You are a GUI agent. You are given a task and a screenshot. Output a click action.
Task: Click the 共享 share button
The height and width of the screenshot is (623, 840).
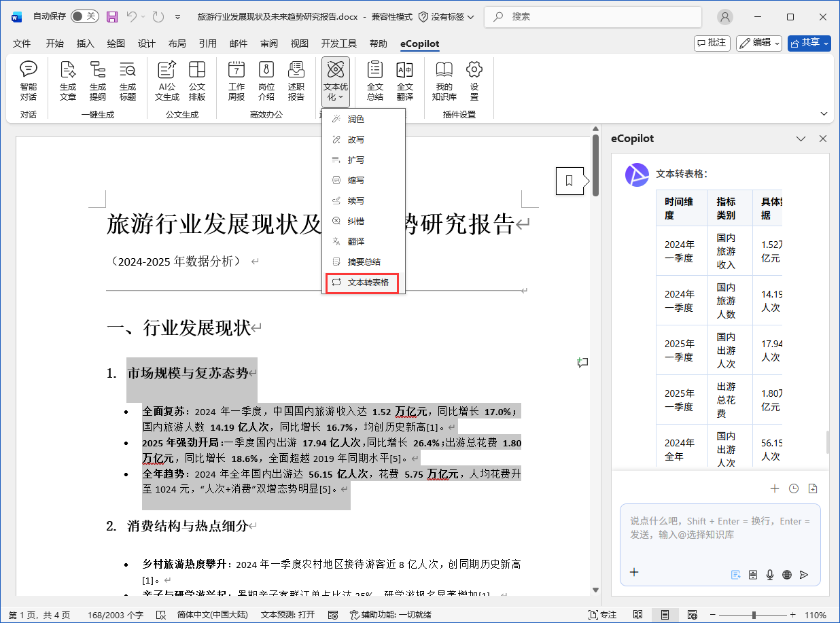(x=809, y=42)
